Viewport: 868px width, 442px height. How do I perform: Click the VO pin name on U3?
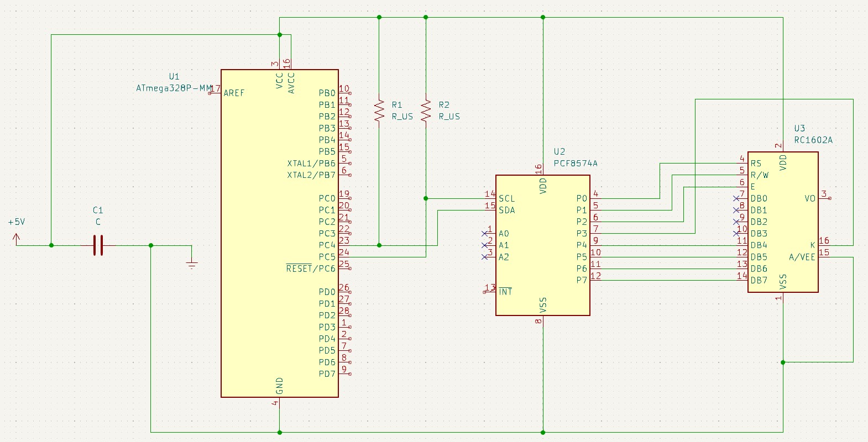point(810,198)
